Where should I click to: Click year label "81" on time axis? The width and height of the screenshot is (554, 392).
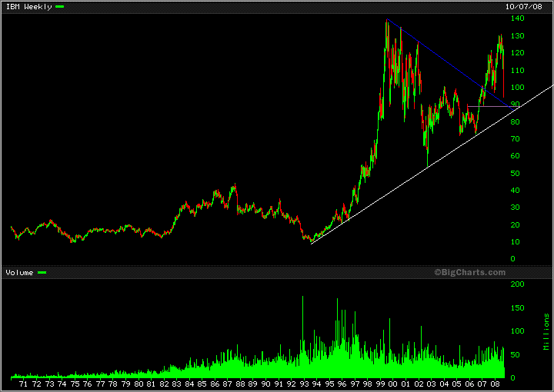pos(152,384)
